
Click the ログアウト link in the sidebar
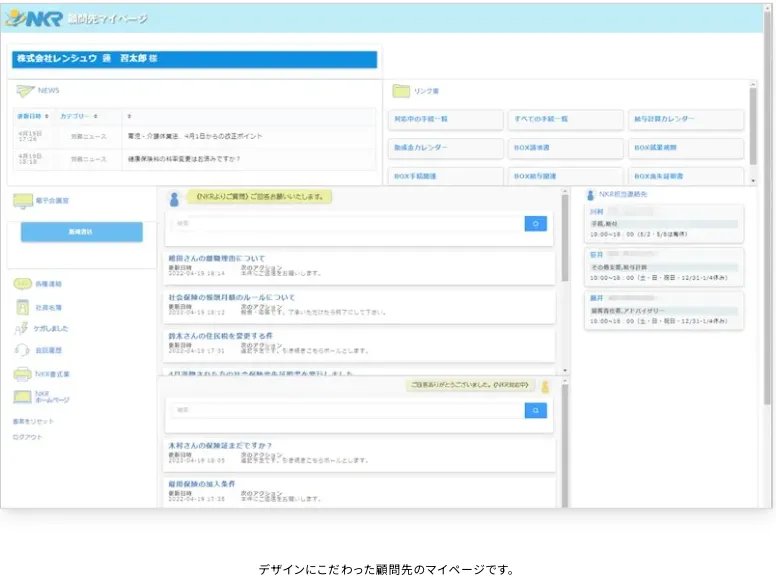tap(27, 437)
